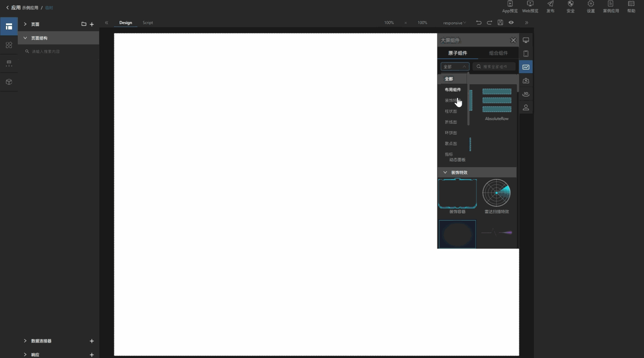The image size is (644, 358).
Task: Toggle the preview eye icon
Action: [511, 23]
